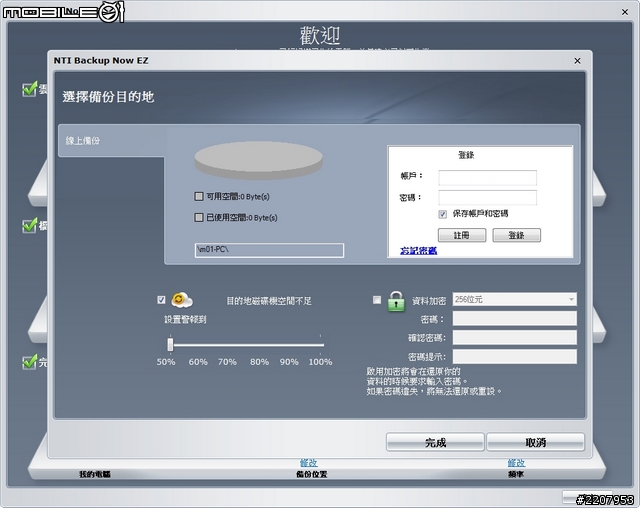Uncheck 保存帳戶和密碼 checkbox
Viewport: 640px width, 508px height.
point(442,214)
